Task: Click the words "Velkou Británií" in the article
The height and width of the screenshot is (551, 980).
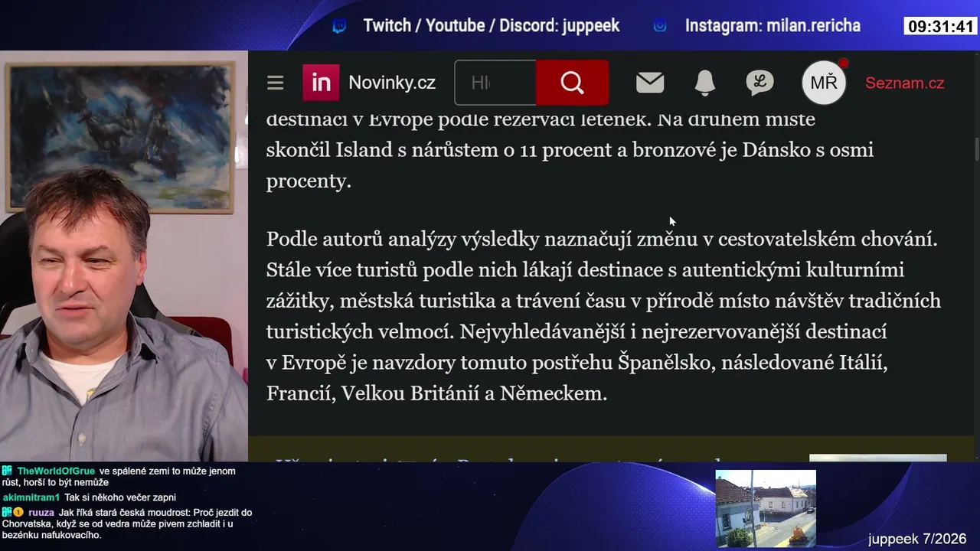Action: (410, 393)
